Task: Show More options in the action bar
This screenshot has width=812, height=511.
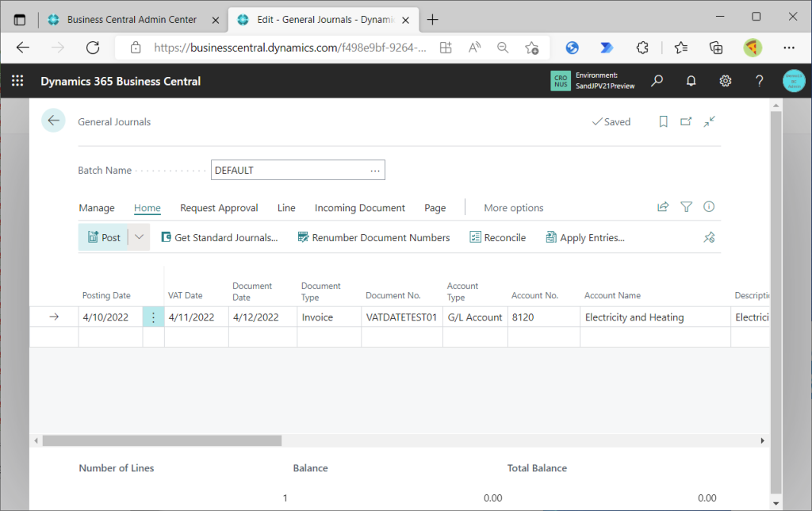Action: tap(514, 208)
